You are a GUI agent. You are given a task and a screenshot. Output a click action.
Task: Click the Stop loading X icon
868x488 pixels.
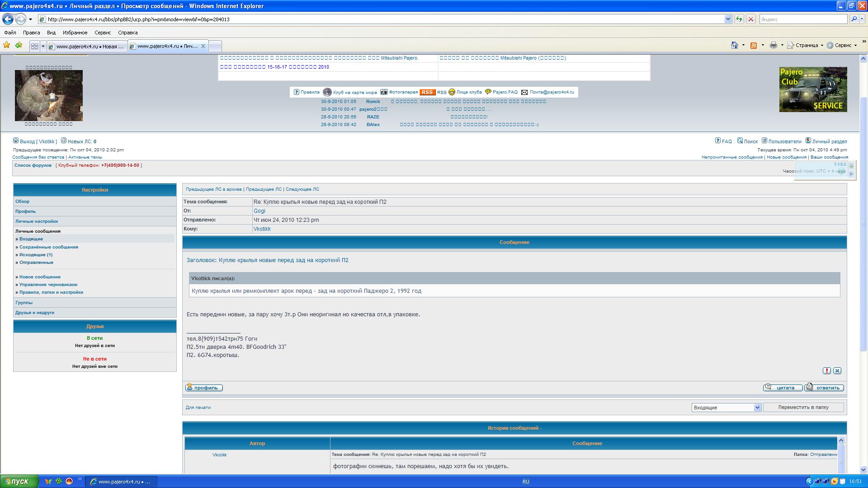pyautogui.click(x=751, y=19)
